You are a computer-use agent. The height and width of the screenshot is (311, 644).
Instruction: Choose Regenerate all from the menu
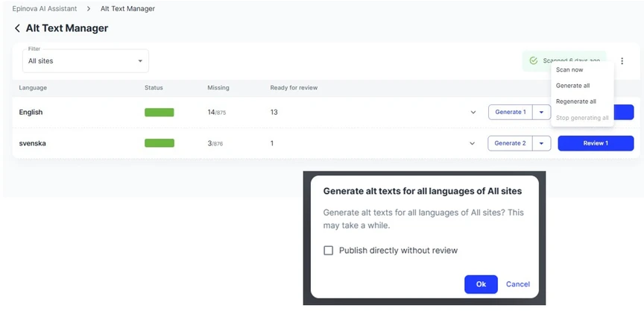point(576,101)
